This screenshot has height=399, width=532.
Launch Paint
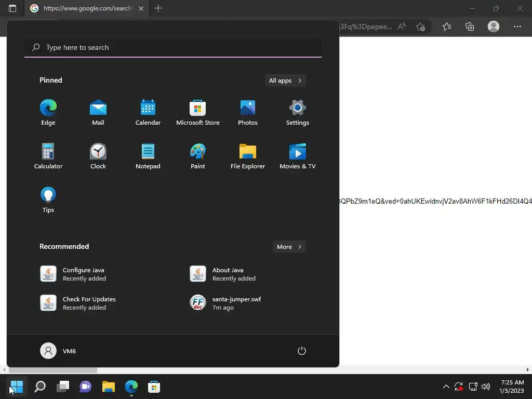tap(198, 156)
